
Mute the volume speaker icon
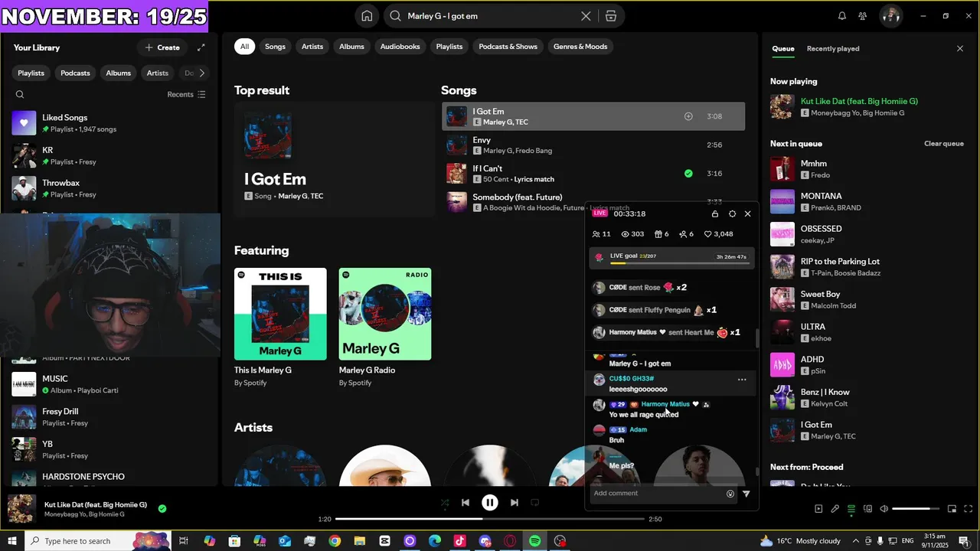click(884, 509)
